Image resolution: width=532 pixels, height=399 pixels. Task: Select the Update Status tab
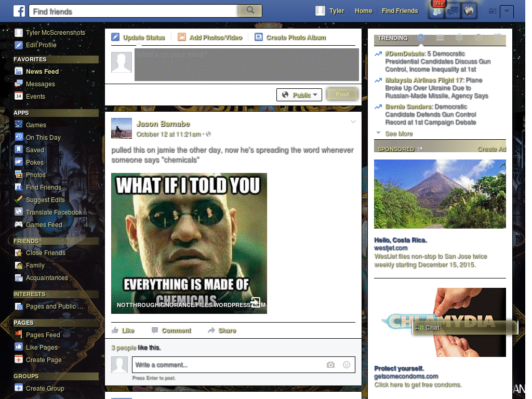coord(138,37)
